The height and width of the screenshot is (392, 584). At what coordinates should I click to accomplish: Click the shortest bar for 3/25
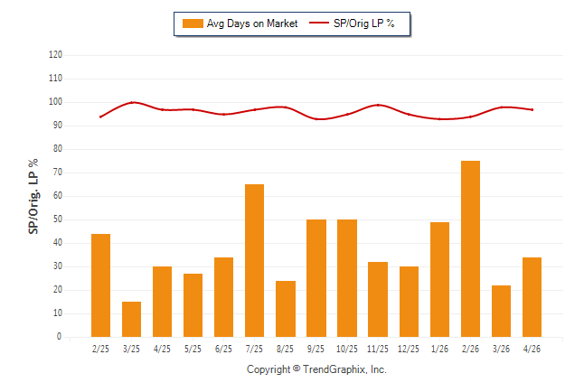point(131,319)
